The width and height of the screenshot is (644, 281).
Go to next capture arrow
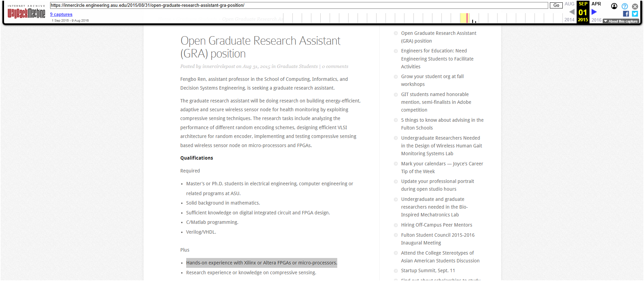tap(594, 12)
